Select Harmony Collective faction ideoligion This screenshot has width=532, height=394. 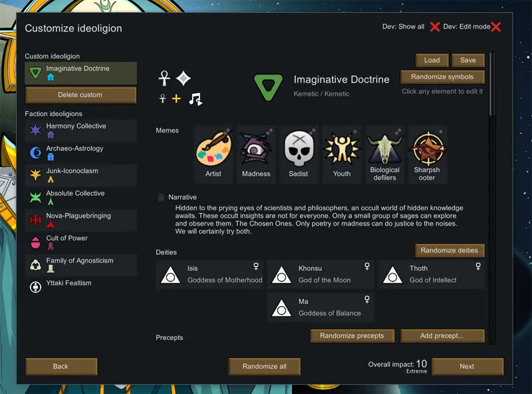tap(80, 130)
